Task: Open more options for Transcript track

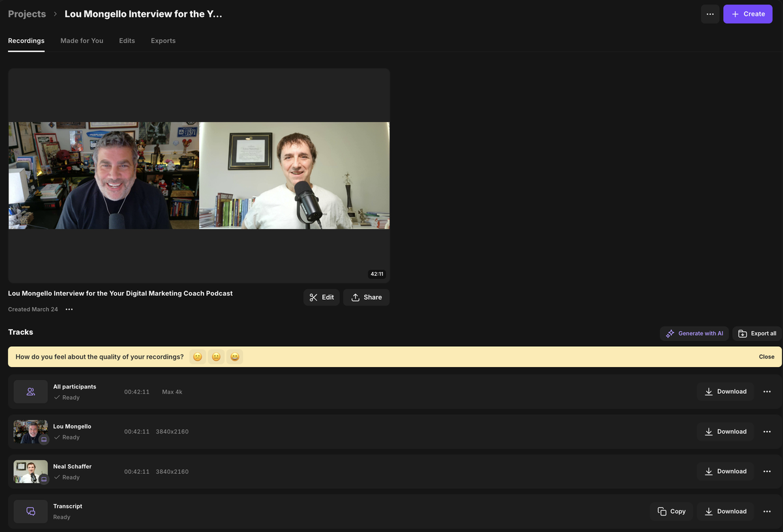Action: (x=767, y=512)
